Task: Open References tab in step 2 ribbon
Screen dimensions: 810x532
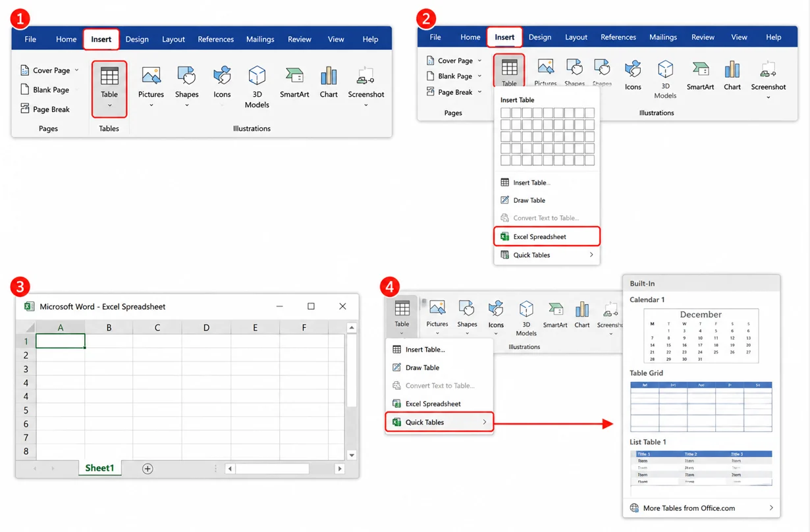Action: pyautogui.click(x=618, y=37)
